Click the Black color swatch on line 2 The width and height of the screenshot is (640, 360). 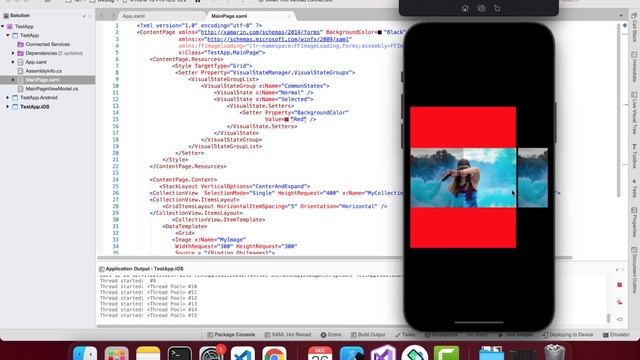(x=380, y=32)
